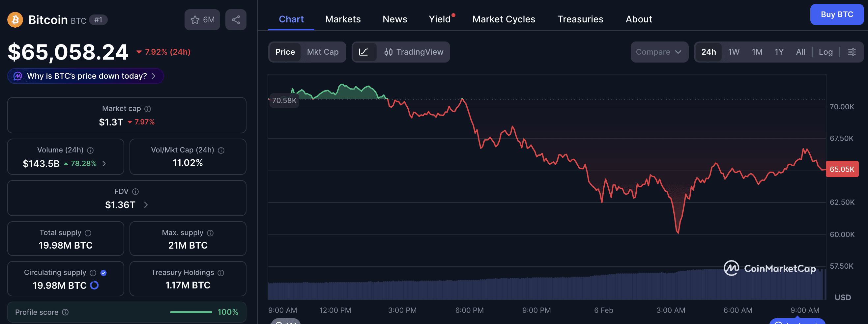Open the Treasuries tab
This screenshot has height=324, width=868.
(x=580, y=19)
